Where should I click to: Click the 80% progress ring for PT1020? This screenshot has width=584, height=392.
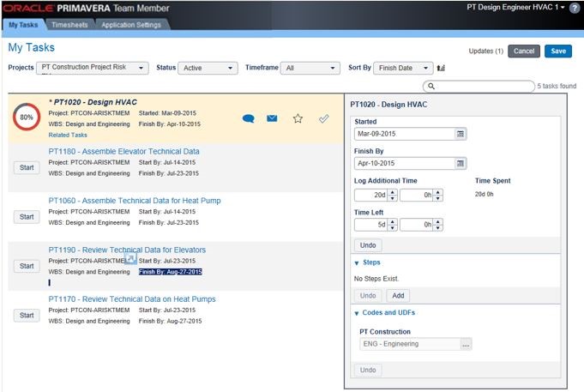click(27, 117)
